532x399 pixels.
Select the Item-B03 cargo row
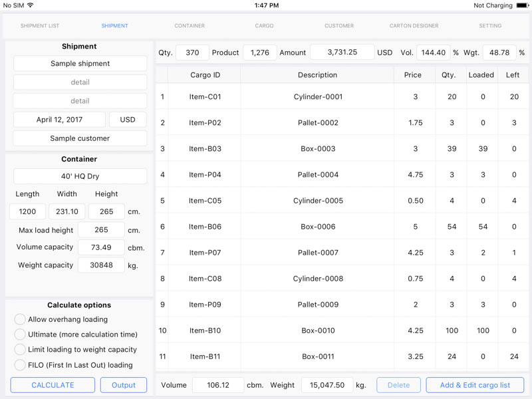pos(342,148)
